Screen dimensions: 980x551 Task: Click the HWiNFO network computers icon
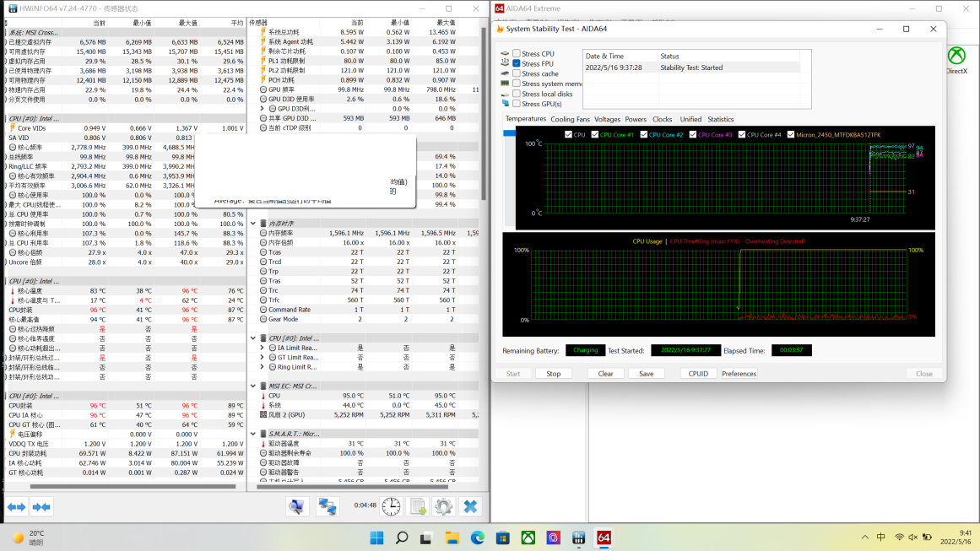327,506
